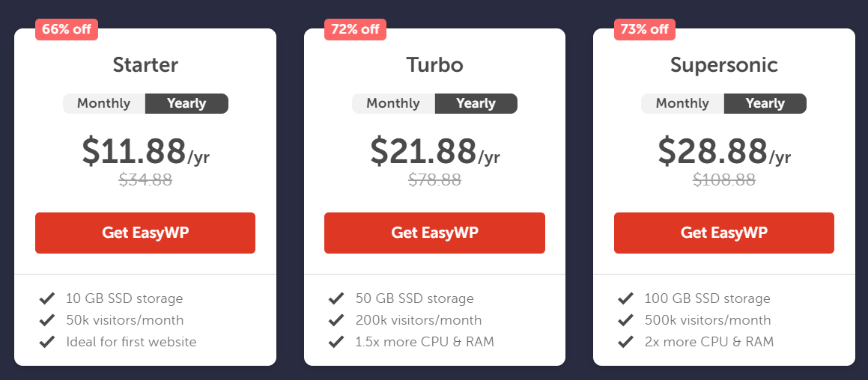Click the checkmark beside 50k visitors/month
The image size is (868, 380).
(x=46, y=320)
